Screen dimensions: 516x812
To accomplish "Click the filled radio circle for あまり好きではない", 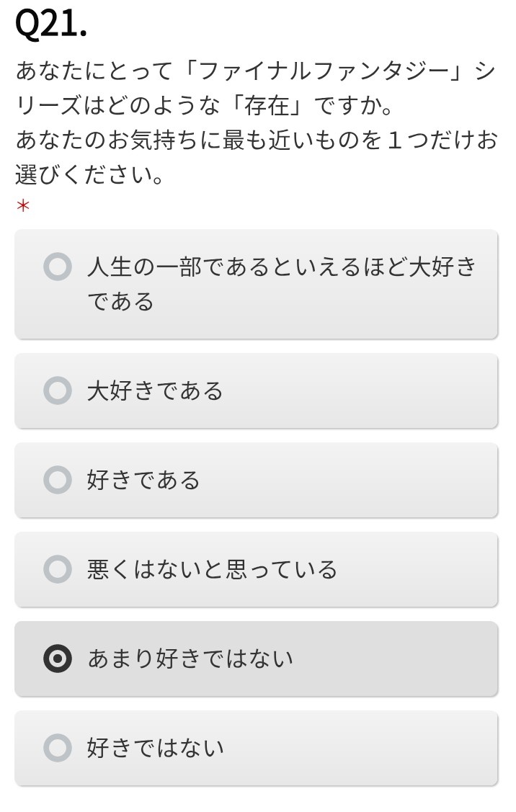I will tap(58, 659).
